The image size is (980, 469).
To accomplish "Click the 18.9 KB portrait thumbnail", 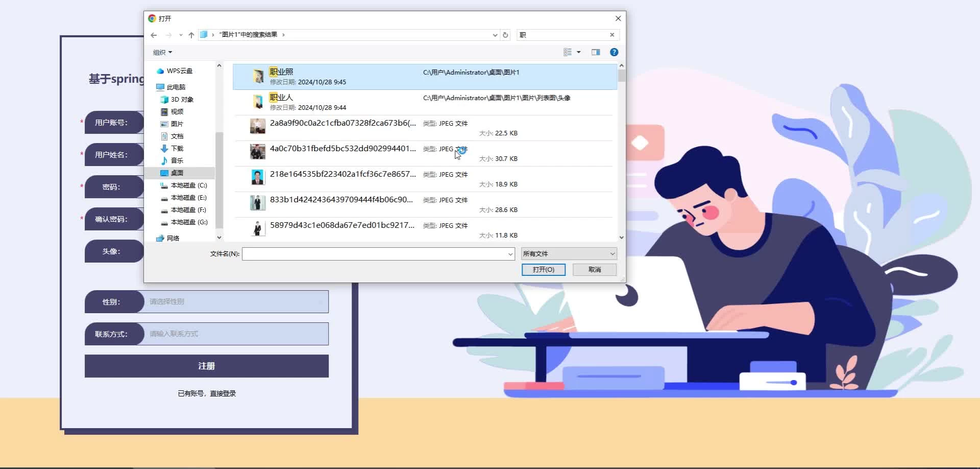I will (x=258, y=177).
